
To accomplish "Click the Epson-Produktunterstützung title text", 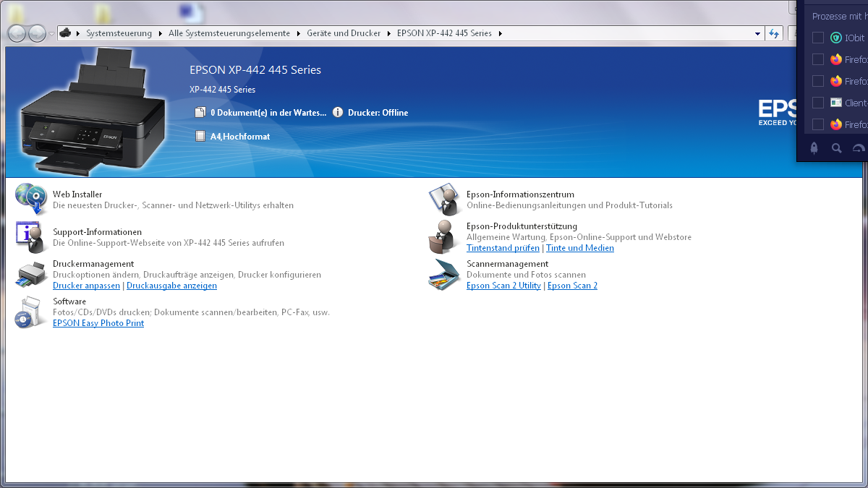I will 522,226.
